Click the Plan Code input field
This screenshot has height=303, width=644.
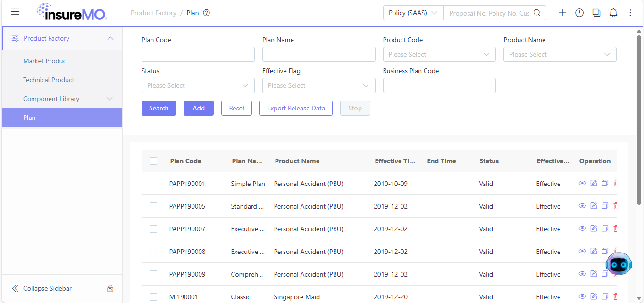point(198,54)
